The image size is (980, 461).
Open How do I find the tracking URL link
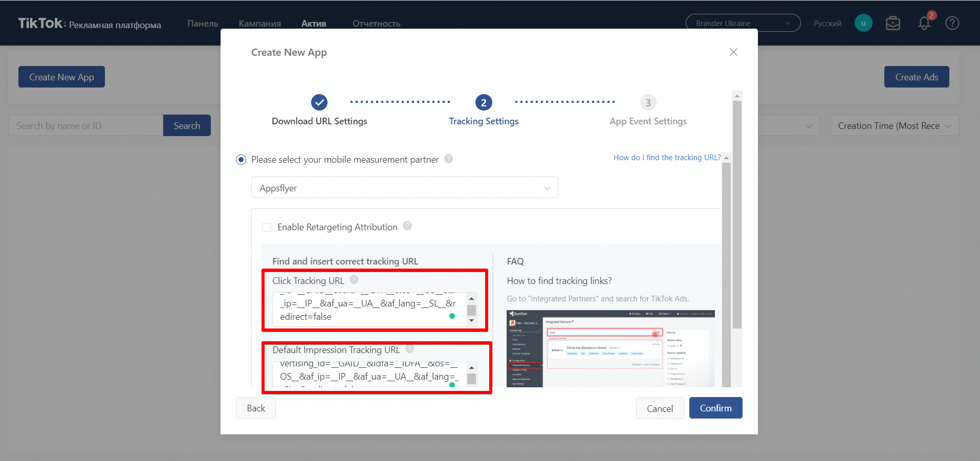667,158
